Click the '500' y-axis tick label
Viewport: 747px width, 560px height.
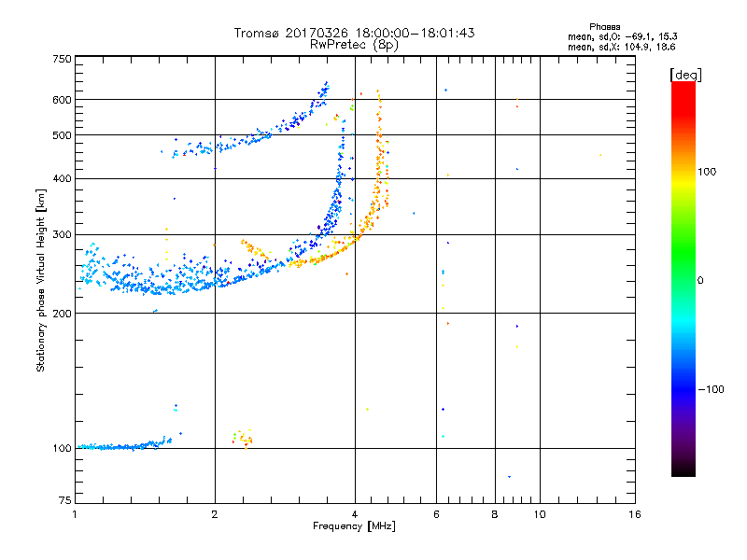pyautogui.click(x=62, y=135)
